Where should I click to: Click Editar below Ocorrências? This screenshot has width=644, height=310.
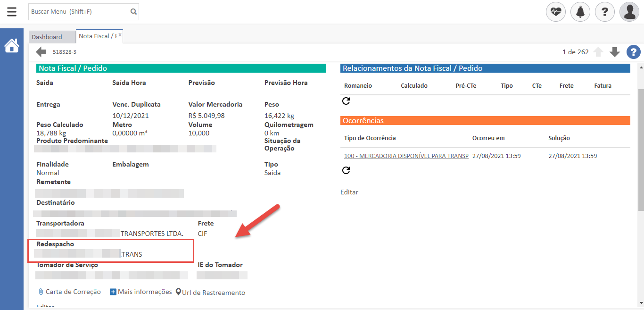349,192
